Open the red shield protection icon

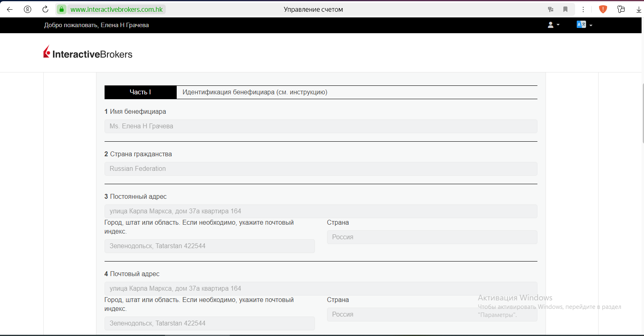[x=603, y=9]
